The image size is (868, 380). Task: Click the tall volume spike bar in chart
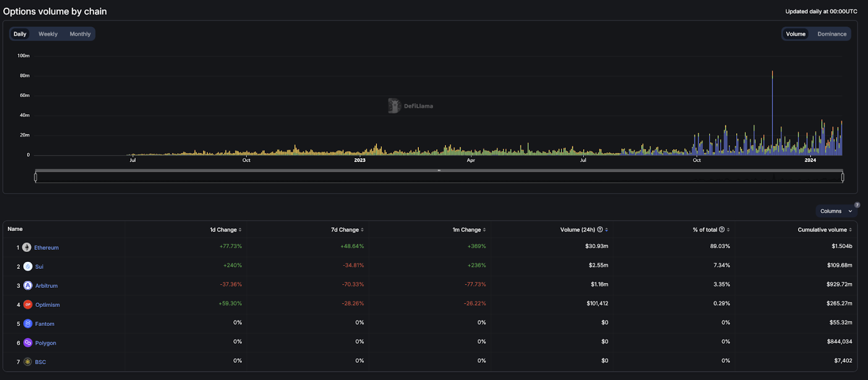pyautogui.click(x=773, y=113)
